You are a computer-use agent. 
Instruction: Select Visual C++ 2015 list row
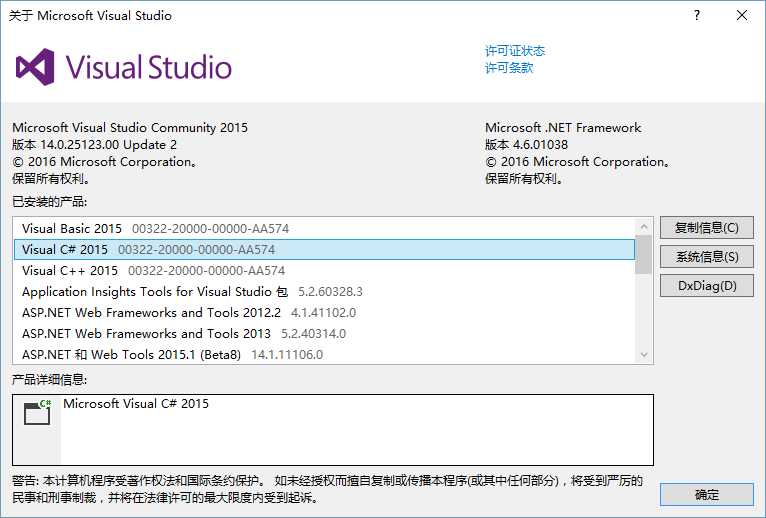[324, 271]
